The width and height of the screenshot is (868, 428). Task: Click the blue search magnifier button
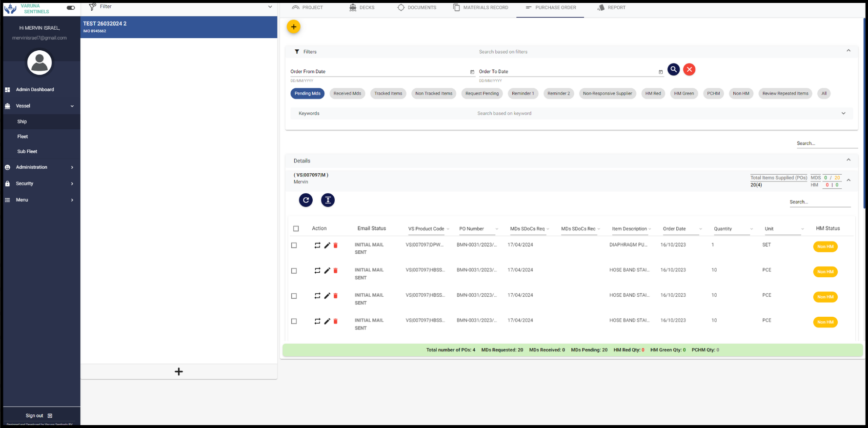tap(673, 69)
